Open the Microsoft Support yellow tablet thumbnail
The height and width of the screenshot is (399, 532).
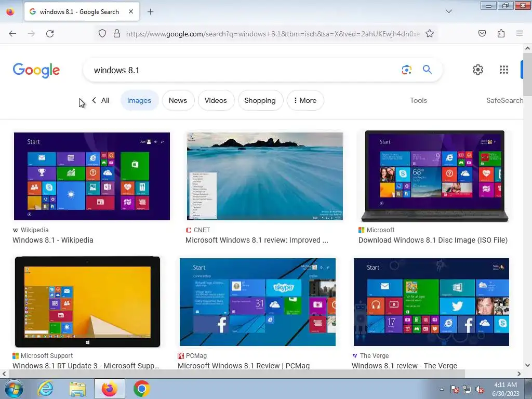click(87, 302)
